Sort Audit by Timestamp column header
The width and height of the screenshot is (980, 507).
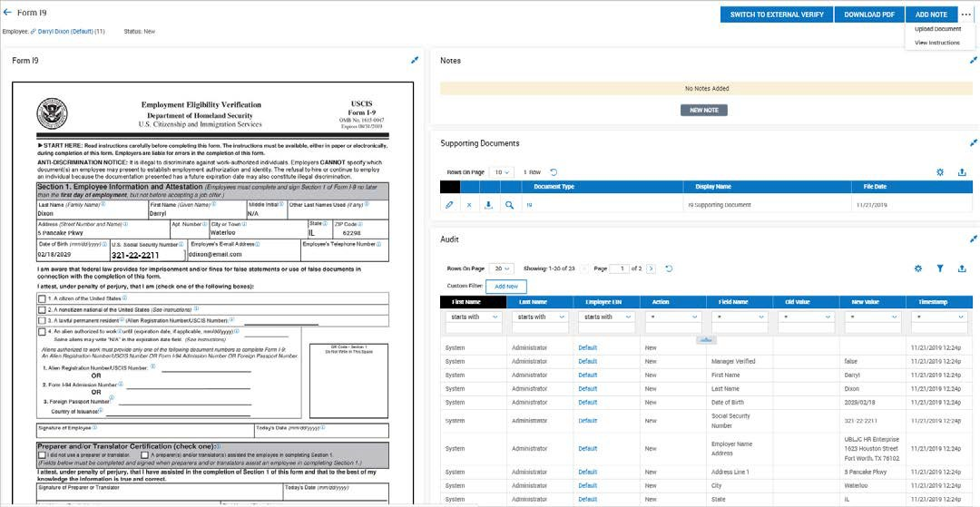939,302
